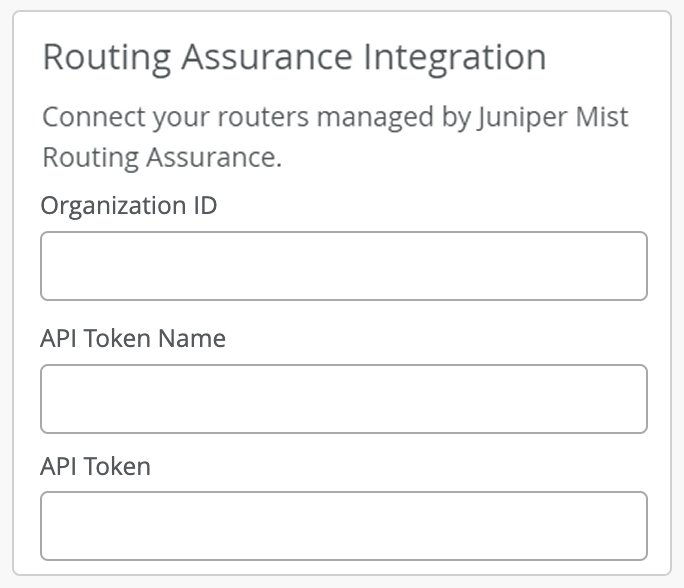Click the API Token input field
This screenshot has height=588, width=684.
click(x=343, y=526)
